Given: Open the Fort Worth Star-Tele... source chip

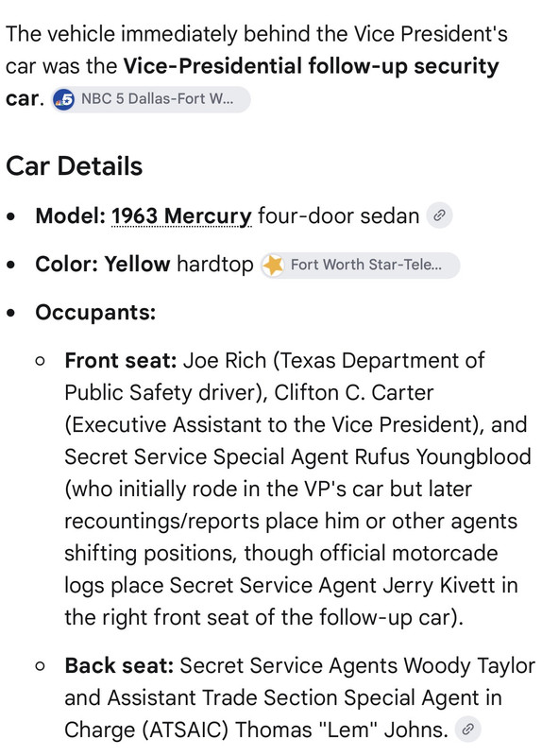Looking at the screenshot, I should 360,266.
